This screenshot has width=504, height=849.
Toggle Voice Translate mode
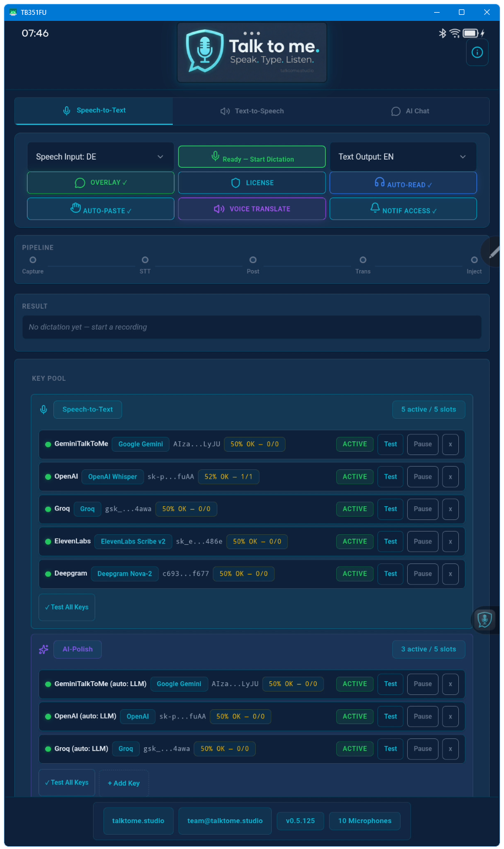point(252,209)
